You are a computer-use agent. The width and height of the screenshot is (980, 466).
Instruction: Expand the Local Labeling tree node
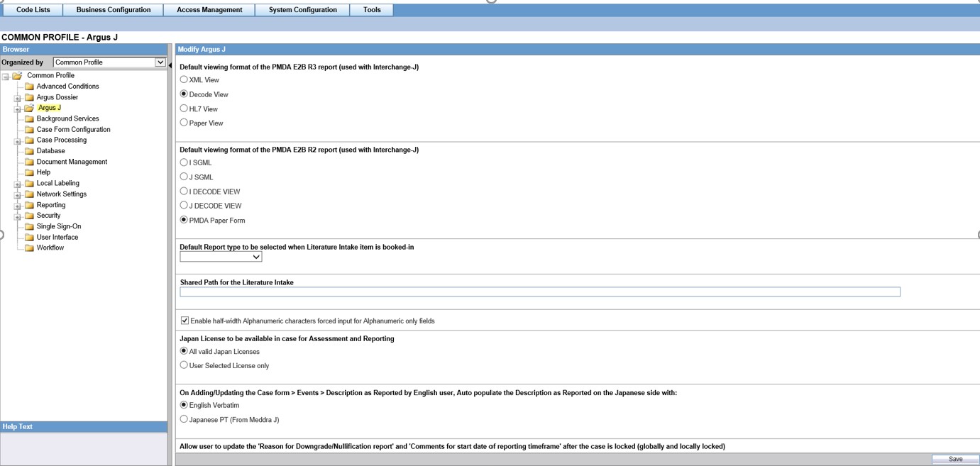[x=18, y=184]
